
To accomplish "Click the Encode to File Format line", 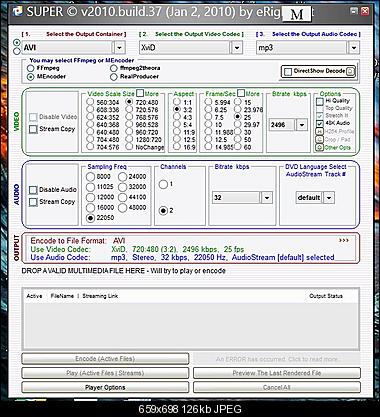I will point(78,240).
